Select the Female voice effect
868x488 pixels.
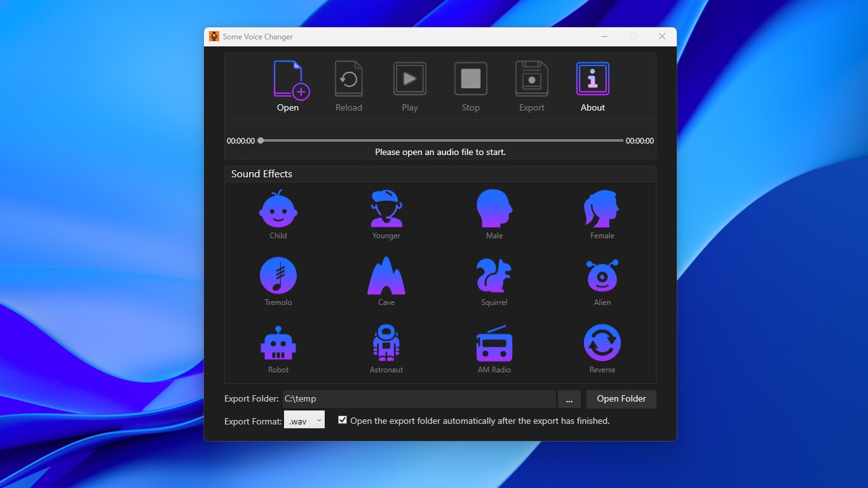click(602, 213)
